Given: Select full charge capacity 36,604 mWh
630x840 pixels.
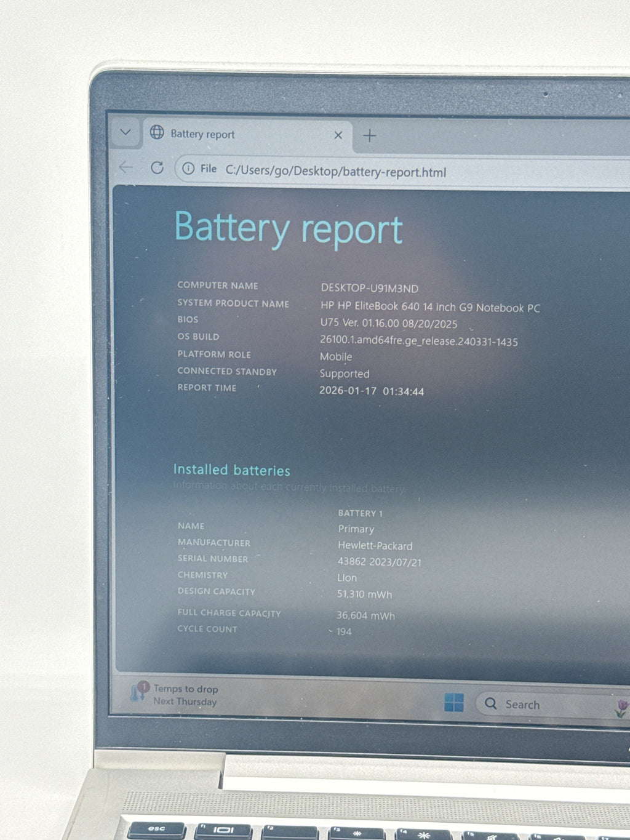Looking at the screenshot, I should click(365, 615).
